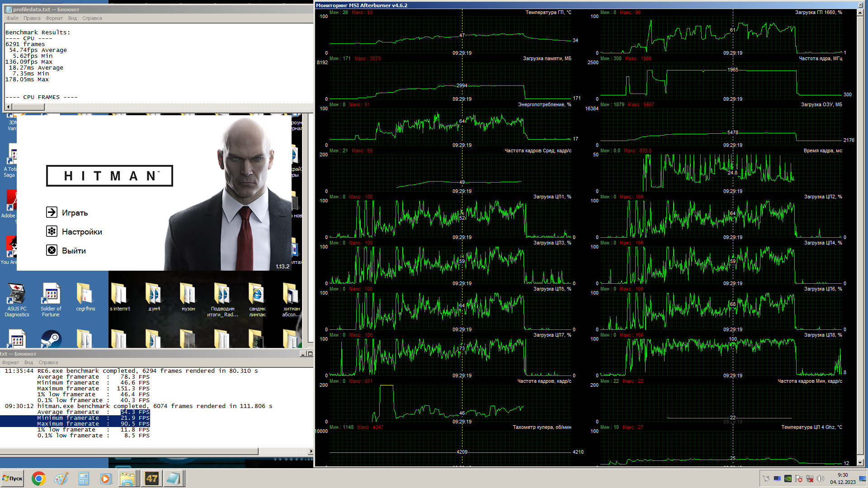
Task: Open the Формат menu in top Notepad
Action: point(54,18)
